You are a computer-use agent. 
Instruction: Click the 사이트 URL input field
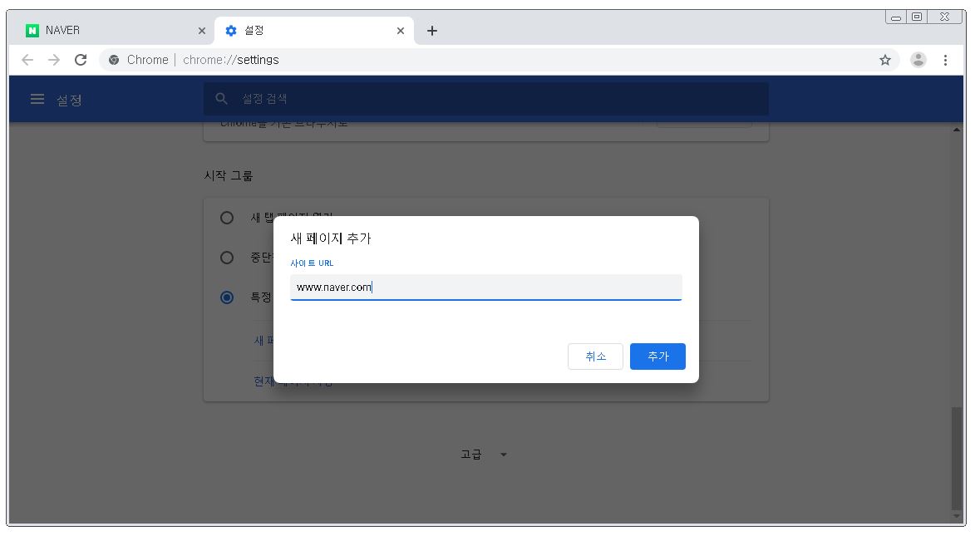coord(486,288)
